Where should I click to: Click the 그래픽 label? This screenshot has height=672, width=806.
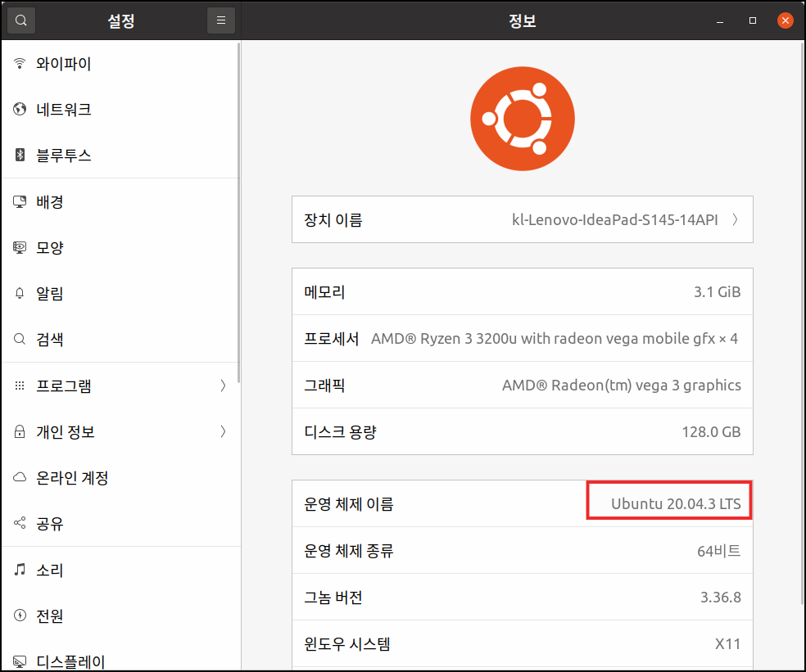click(324, 386)
